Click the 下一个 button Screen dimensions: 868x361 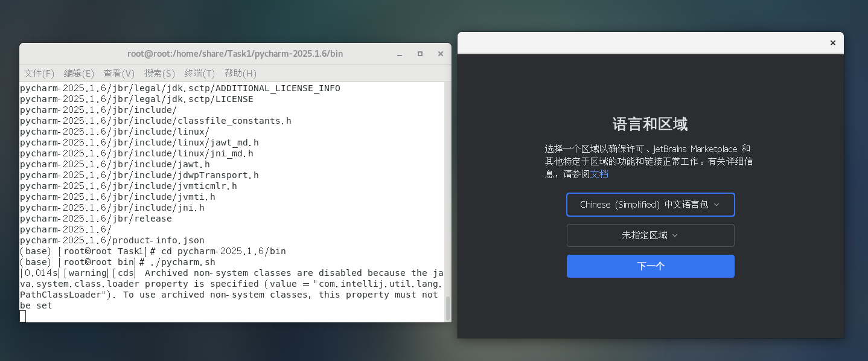pyautogui.click(x=651, y=266)
